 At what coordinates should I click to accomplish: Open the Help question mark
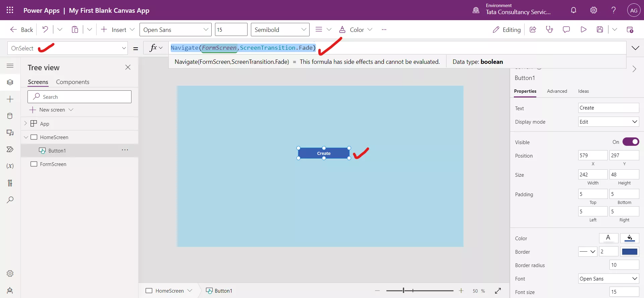pos(613,10)
